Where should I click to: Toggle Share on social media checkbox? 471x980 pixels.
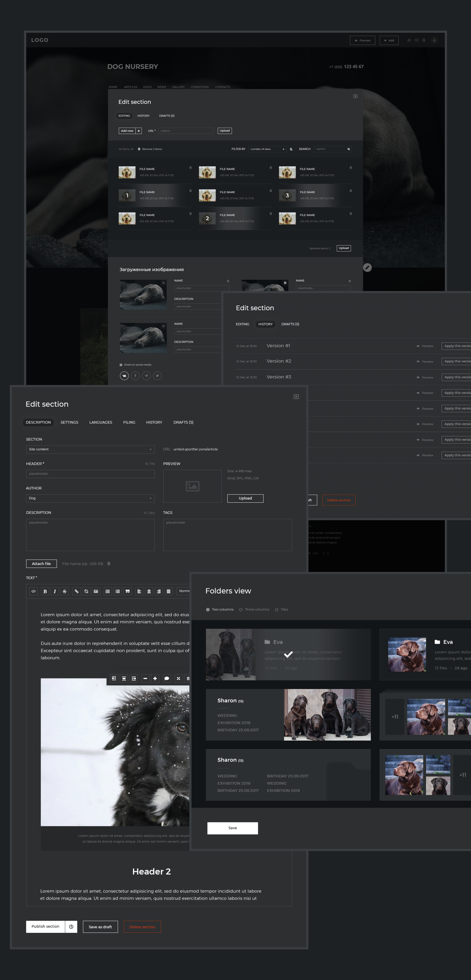pyautogui.click(x=121, y=365)
